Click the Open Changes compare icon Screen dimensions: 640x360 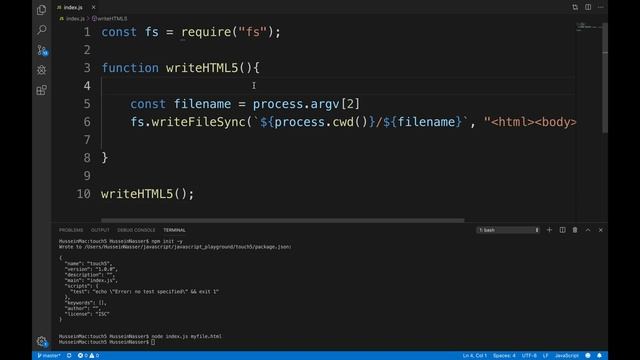point(575,7)
